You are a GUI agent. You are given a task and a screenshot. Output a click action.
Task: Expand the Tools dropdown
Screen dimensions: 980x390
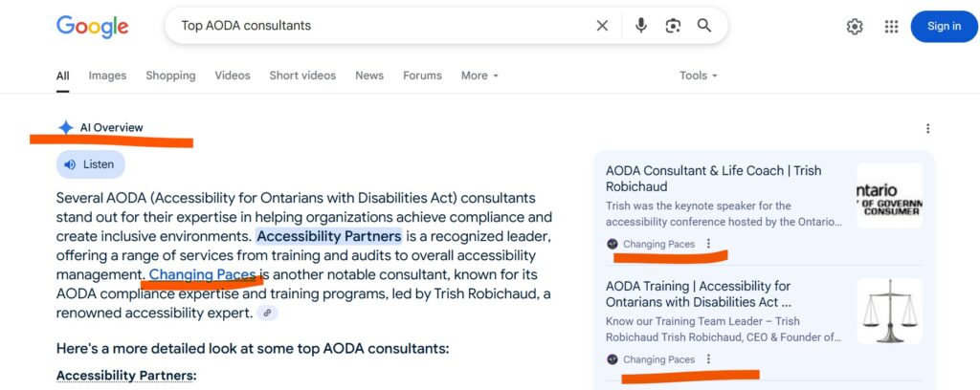[698, 76]
